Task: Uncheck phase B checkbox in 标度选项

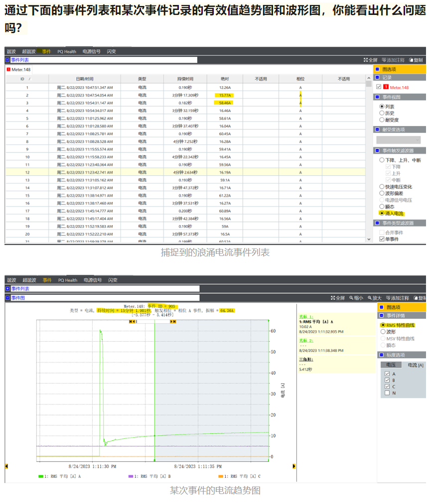Action: pos(387,380)
